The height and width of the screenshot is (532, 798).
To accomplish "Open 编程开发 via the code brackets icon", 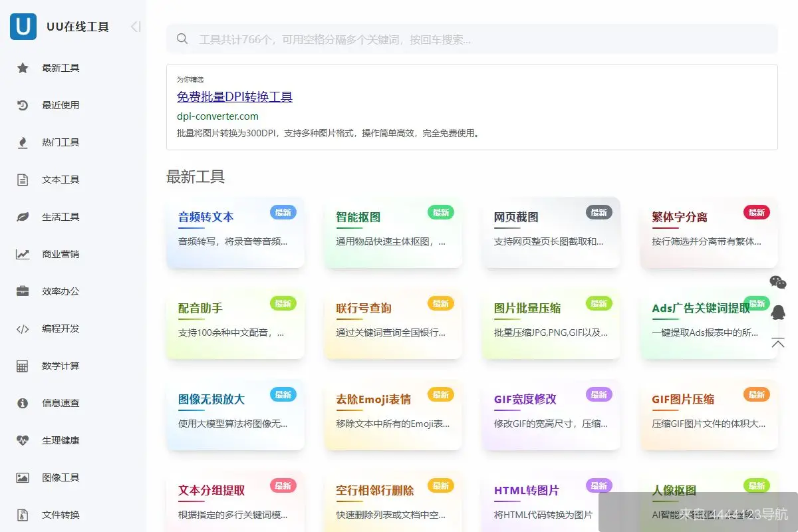I will pyautogui.click(x=23, y=328).
